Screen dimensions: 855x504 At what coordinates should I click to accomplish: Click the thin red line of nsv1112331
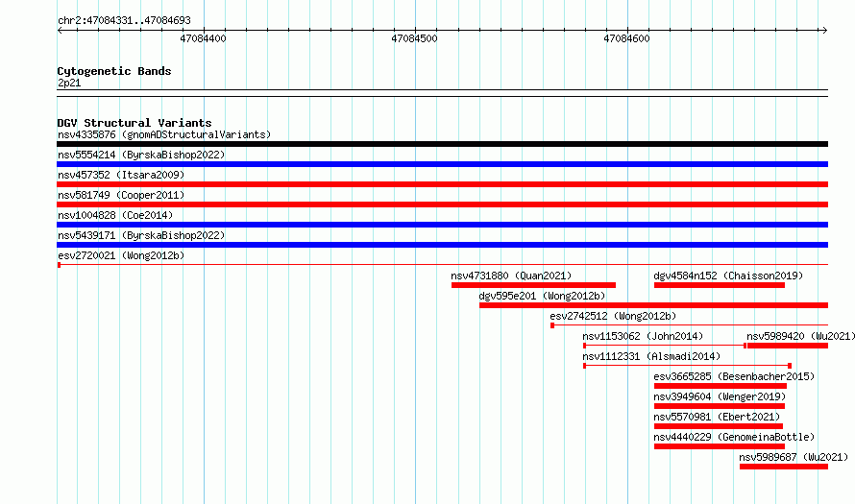pyautogui.click(x=687, y=366)
